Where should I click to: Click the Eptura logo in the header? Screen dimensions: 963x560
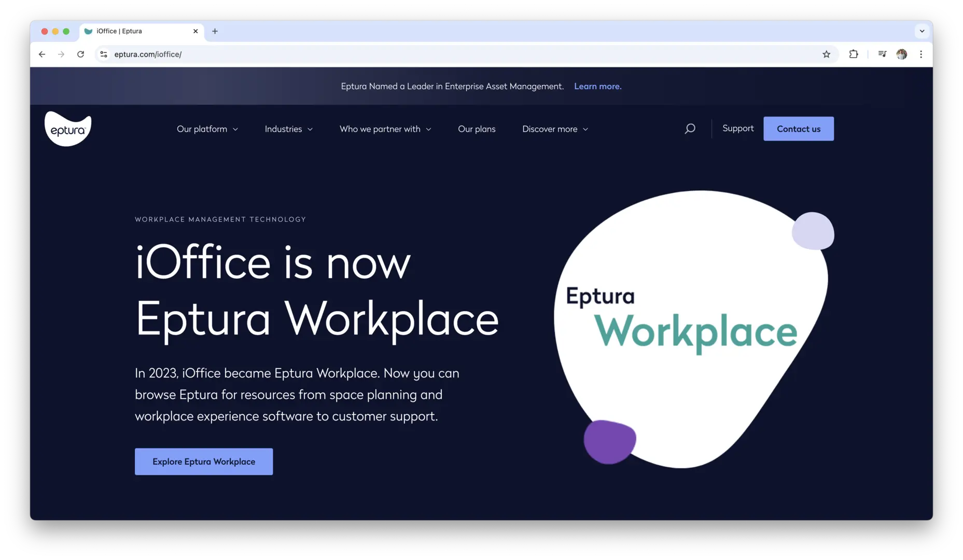click(x=68, y=129)
